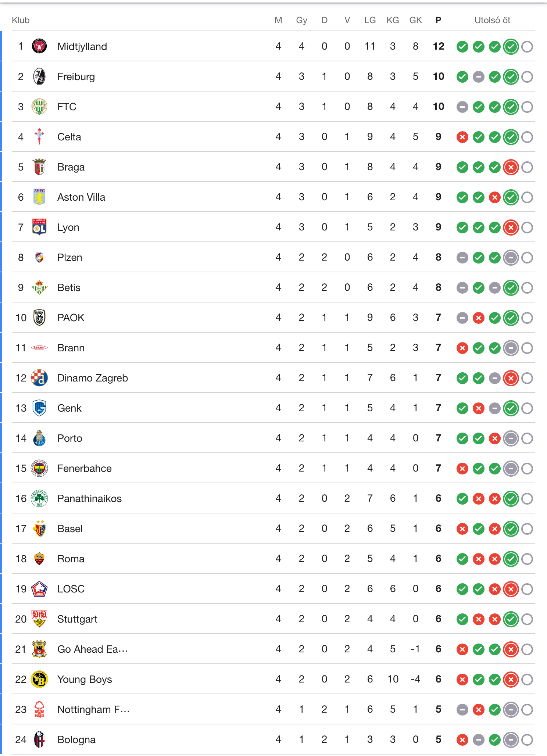Click the Dinamo Zagreb crest

tap(39, 378)
